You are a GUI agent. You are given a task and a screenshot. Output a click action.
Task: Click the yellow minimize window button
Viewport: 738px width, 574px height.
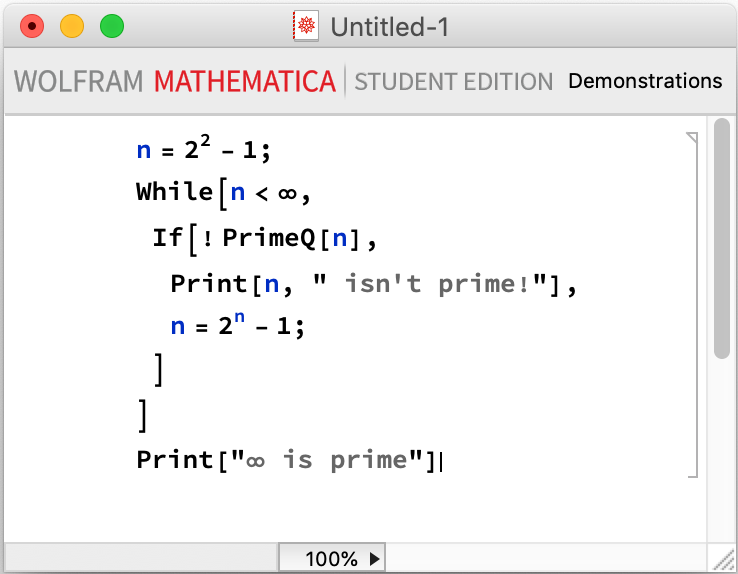pyautogui.click(x=72, y=26)
